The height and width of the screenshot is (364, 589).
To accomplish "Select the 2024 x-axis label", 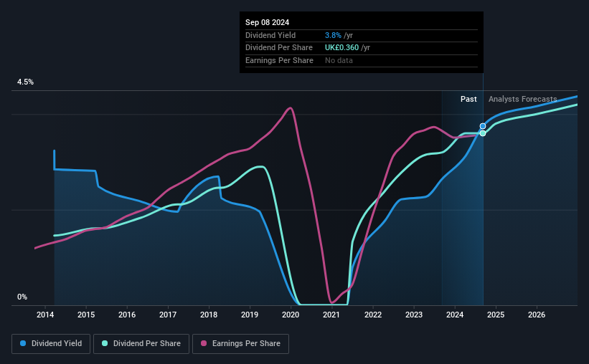I will pos(455,315).
